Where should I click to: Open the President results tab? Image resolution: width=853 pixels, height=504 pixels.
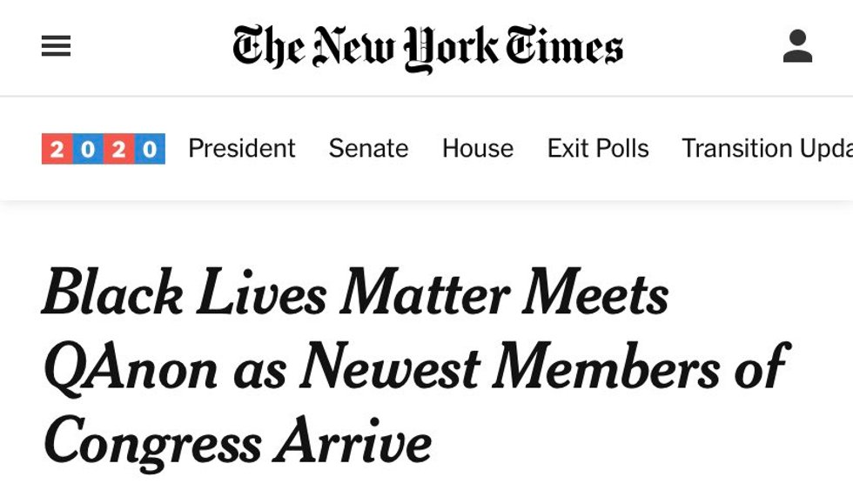click(242, 149)
